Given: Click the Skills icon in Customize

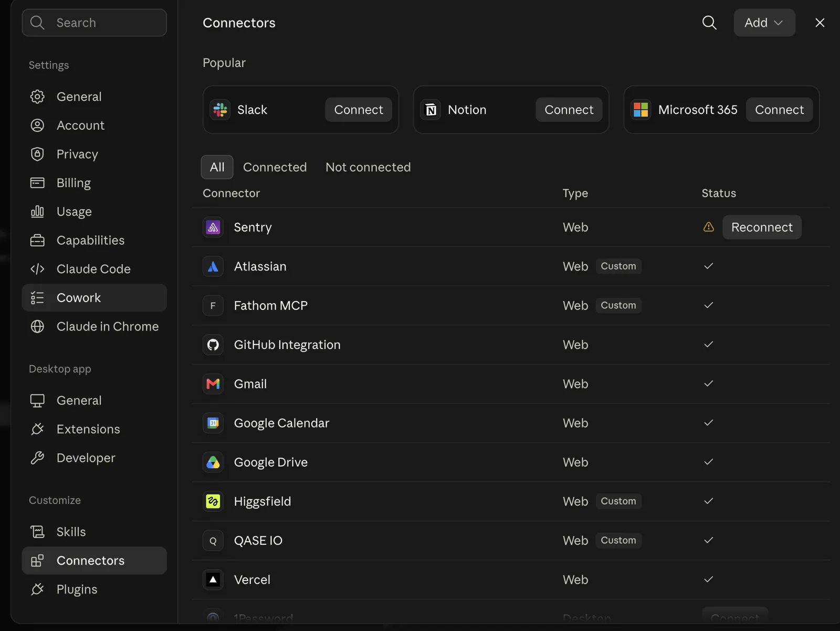Looking at the screenshot, I should [37, 532].
